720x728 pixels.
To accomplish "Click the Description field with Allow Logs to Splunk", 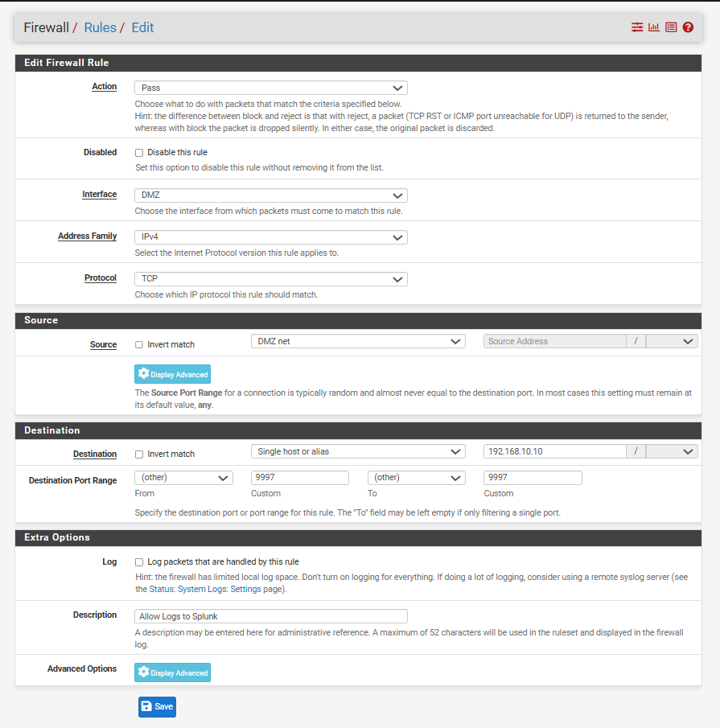I will click(x=270, y=616).
